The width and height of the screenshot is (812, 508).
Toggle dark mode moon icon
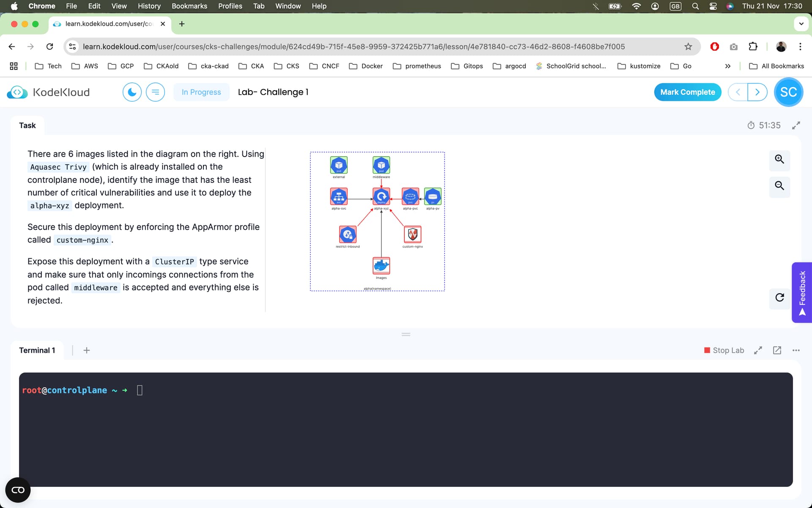coord(132,92)
